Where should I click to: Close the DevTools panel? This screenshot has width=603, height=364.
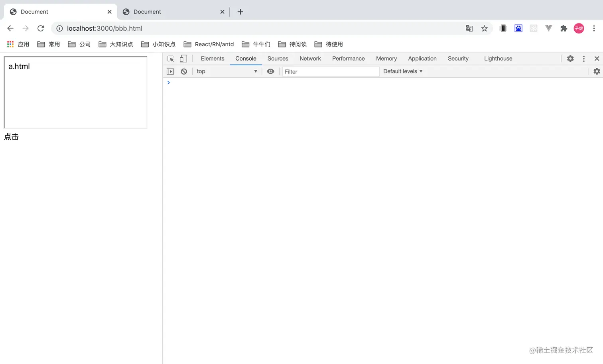pos(597,59)
